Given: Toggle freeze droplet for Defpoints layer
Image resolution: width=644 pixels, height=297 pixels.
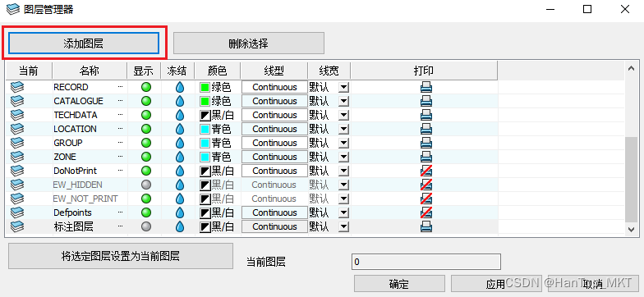Looking at the screenshot, I should 179,212.
